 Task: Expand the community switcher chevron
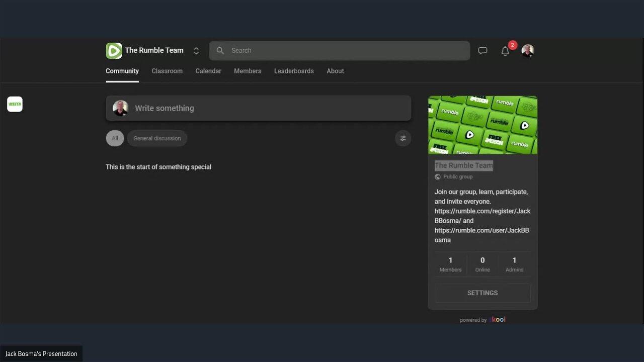(x=196, y=50)
